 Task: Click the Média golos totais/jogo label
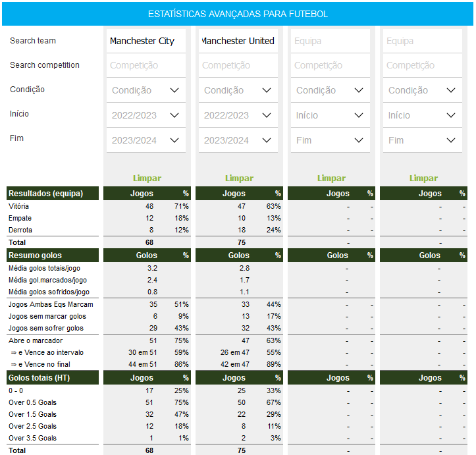(x=44, y=269)
